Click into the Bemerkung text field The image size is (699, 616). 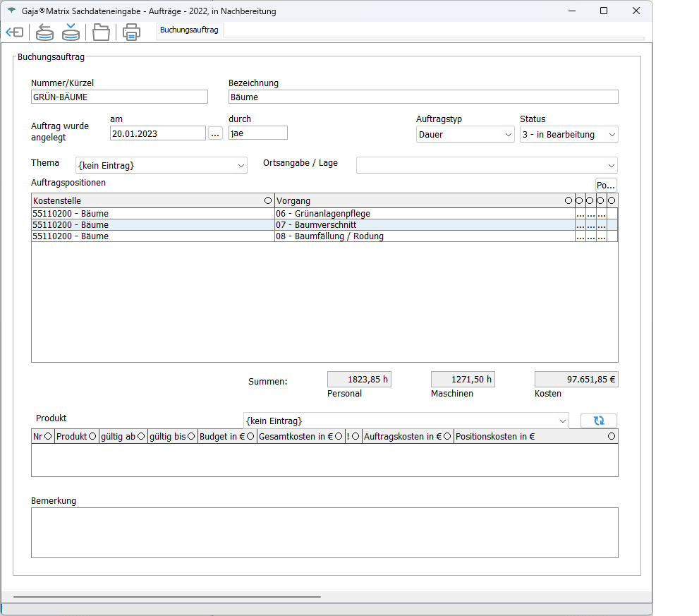click(x=324, y=533)
